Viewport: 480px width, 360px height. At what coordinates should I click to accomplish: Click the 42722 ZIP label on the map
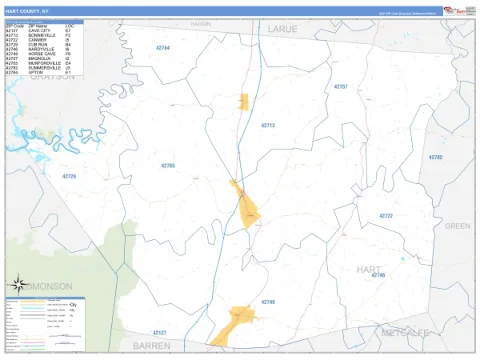386,216
